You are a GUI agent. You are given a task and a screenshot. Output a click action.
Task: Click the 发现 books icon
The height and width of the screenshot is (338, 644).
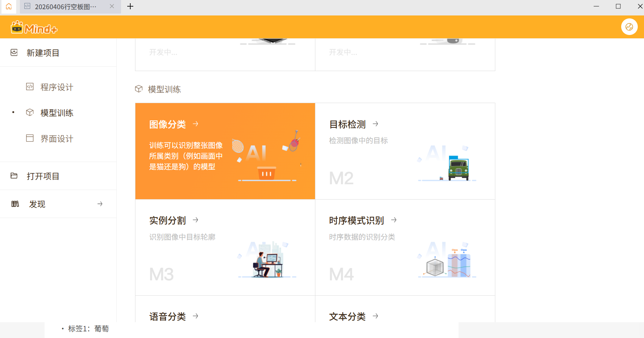tap(15, 204)
